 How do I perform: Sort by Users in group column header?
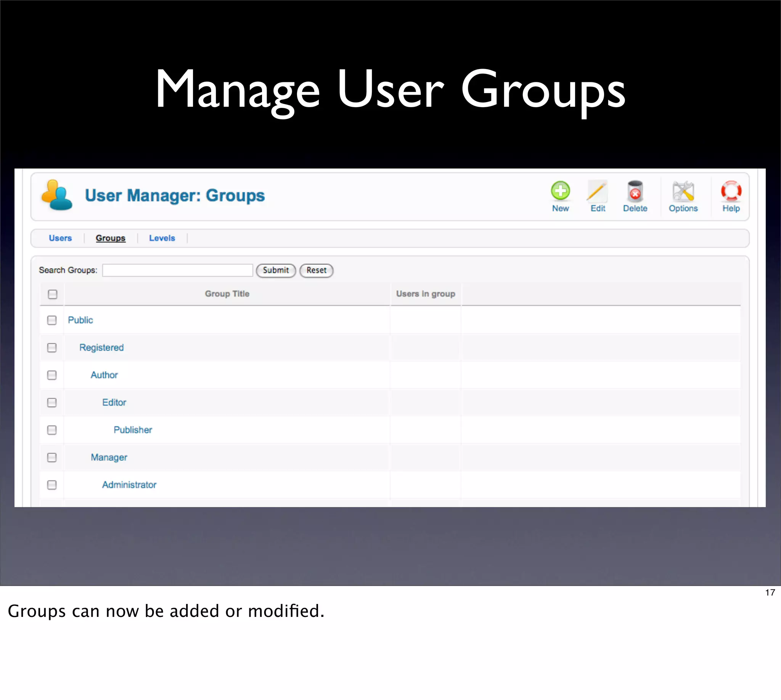pos(426,294)
